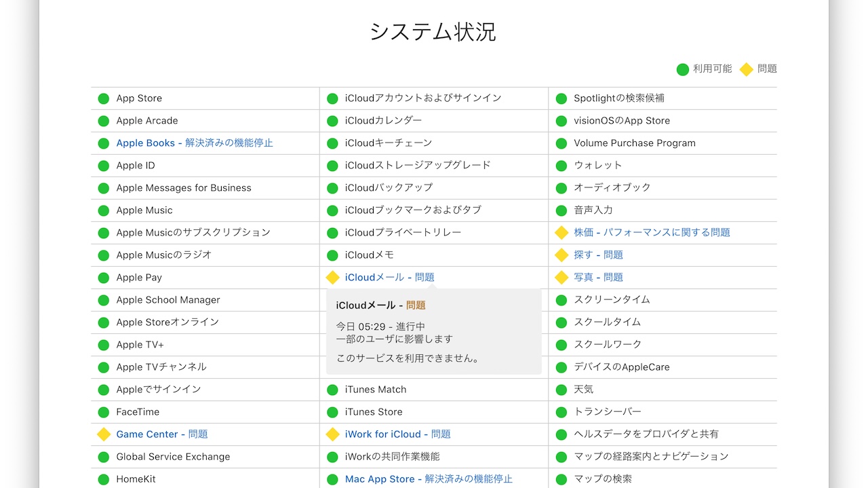Screen dimensions: 868x488
Task: Click the トランシーバー entry
Action: click(x=608, y=412)
